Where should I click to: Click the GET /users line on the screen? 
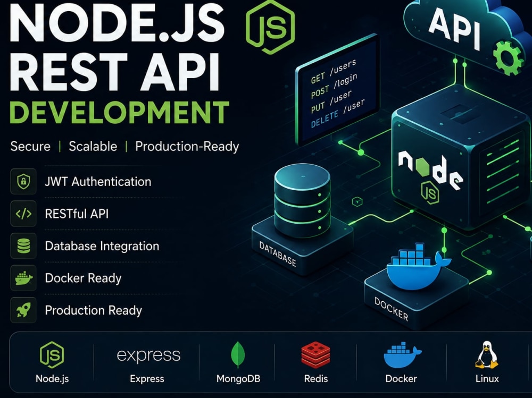(x=334, y=71)
